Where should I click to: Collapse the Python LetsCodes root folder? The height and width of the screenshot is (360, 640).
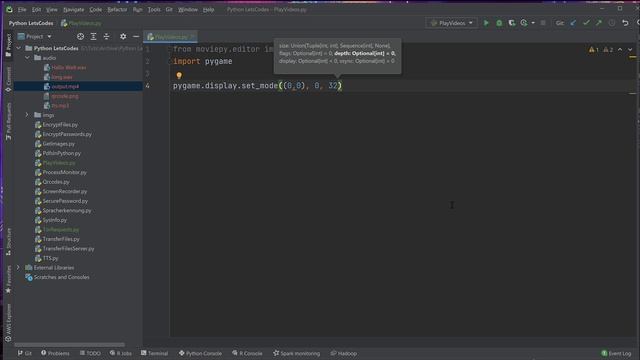(18, 48)
